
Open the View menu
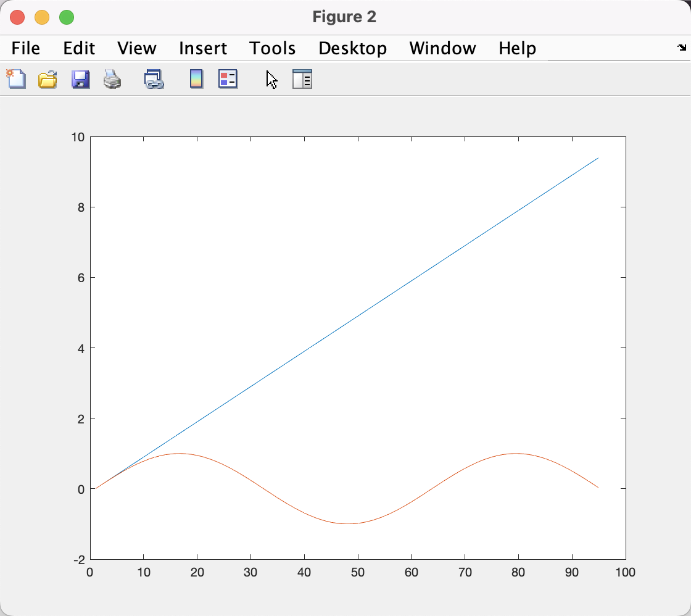tap(136, 48)
